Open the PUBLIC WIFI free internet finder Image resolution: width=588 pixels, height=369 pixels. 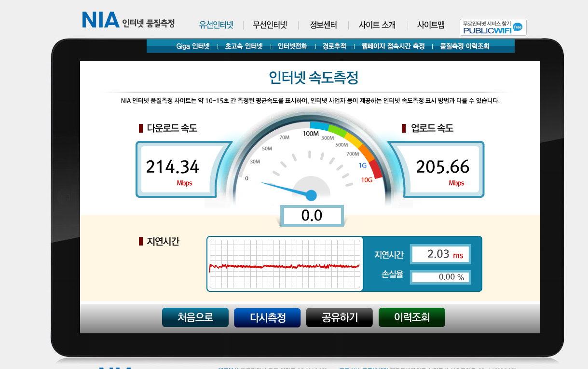pyautogui.click(x=493, y=27)
